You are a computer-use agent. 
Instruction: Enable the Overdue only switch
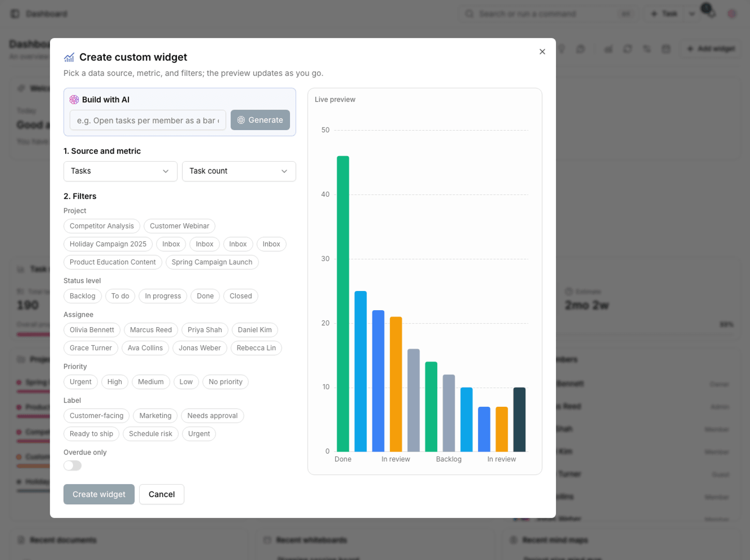73,465
